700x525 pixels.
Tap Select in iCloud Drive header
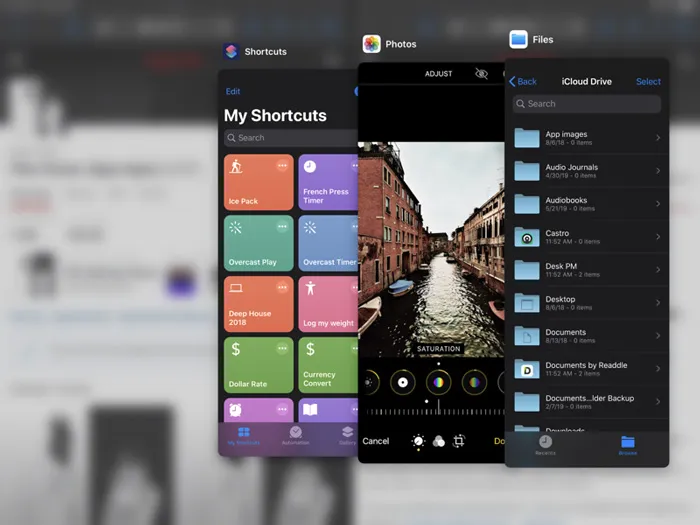[648, 82]
